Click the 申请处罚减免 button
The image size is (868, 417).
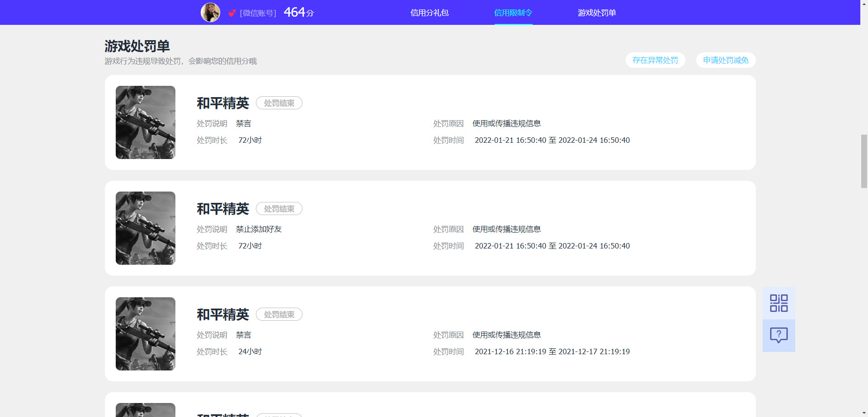[x=726, y=60]
